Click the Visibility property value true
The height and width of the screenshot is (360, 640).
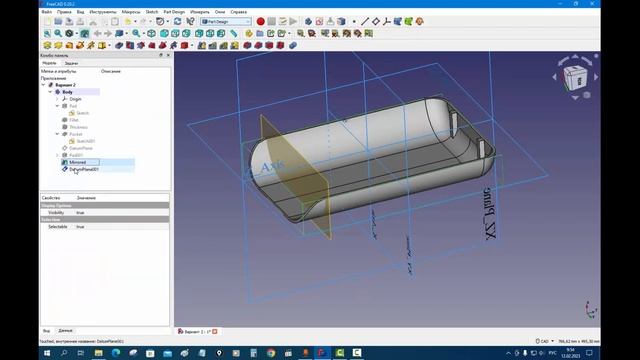click(x=80, y=213)
